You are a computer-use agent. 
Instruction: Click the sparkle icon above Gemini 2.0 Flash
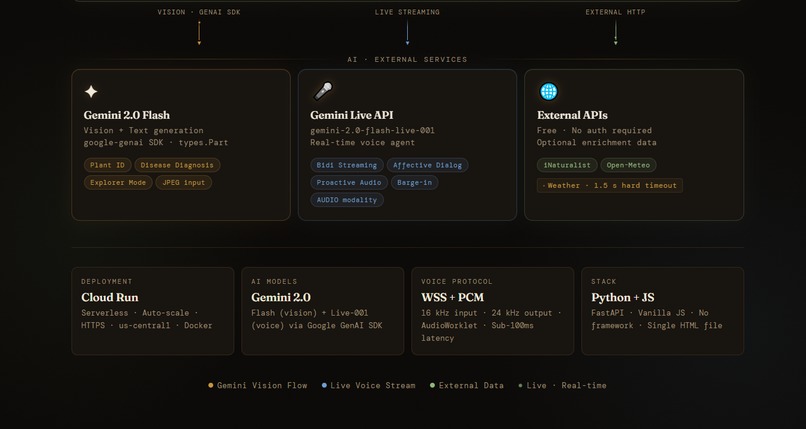tap(91, 91)
